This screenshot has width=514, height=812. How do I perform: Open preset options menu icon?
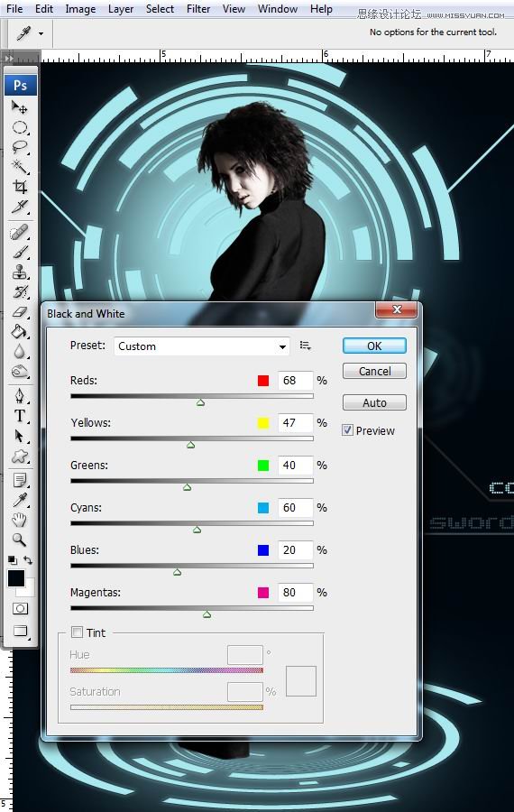[306, 346]
